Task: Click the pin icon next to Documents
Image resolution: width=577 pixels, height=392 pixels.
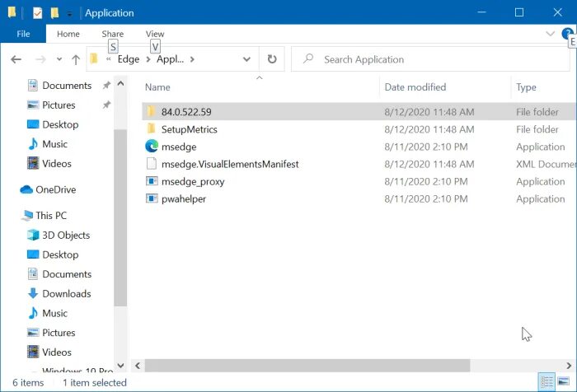Action: pyautogui.click(x=106, y=86)
